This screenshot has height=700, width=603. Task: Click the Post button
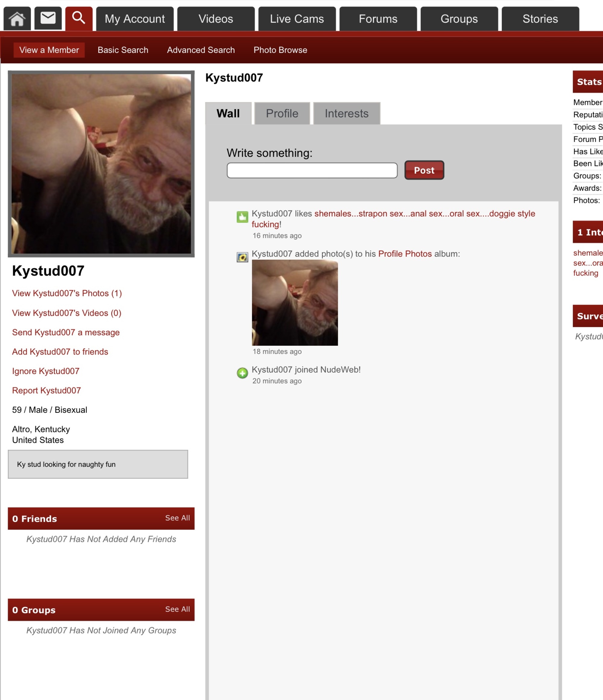(424, 170)
